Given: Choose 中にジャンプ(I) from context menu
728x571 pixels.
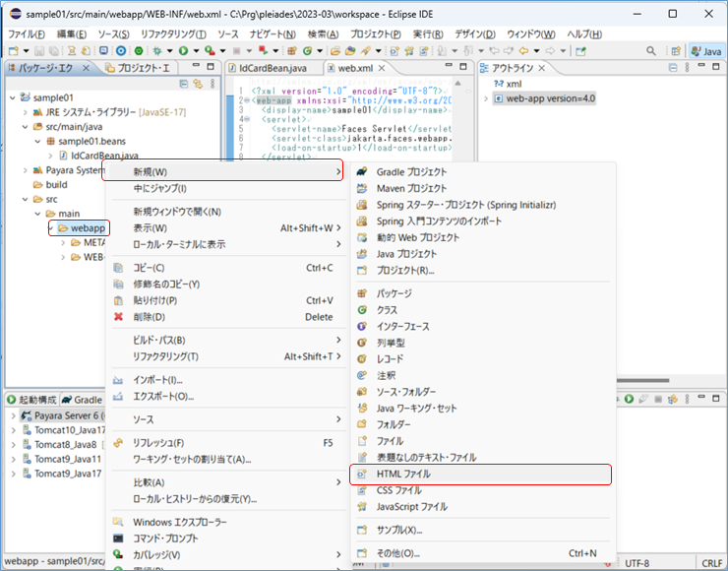Looking at the screenshot, I should (x=227, y=188).
